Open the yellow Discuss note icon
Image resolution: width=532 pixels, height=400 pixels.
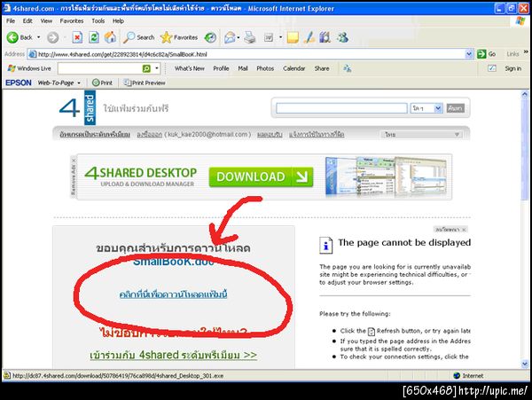pos(293,37)
